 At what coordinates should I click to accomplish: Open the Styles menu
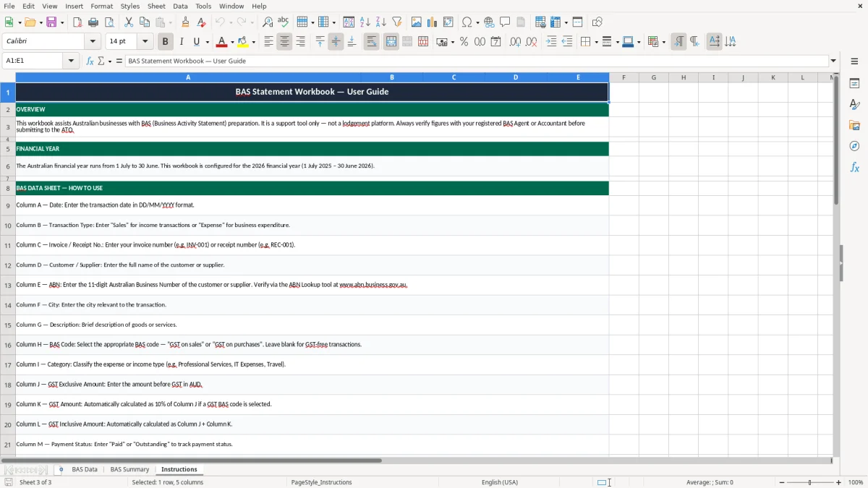130,6
